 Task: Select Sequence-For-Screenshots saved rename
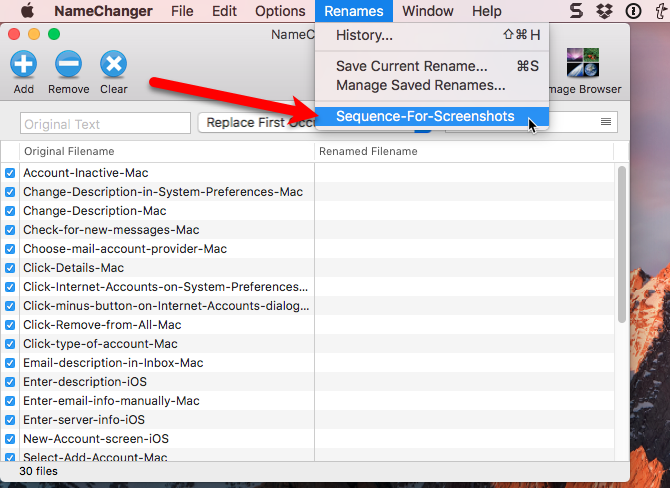point(425,117)
